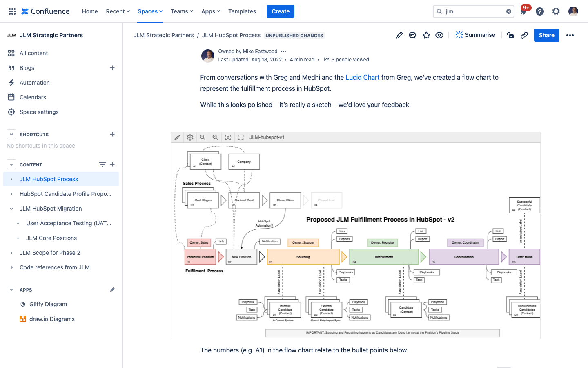Collapse the Shortcuts section
This screenshot has height=368, width=588.
click(11, 134)
